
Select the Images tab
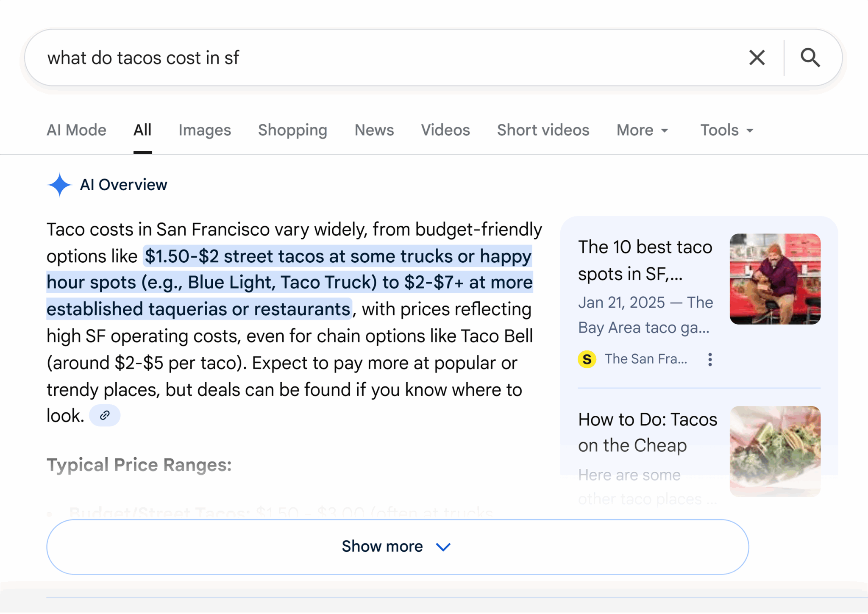coord(205,130)
